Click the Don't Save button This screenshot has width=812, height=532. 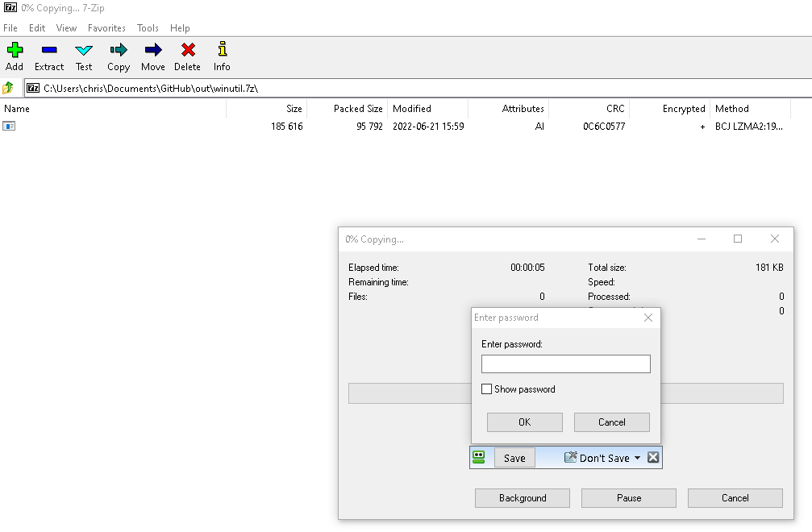[x=597, y=458]
